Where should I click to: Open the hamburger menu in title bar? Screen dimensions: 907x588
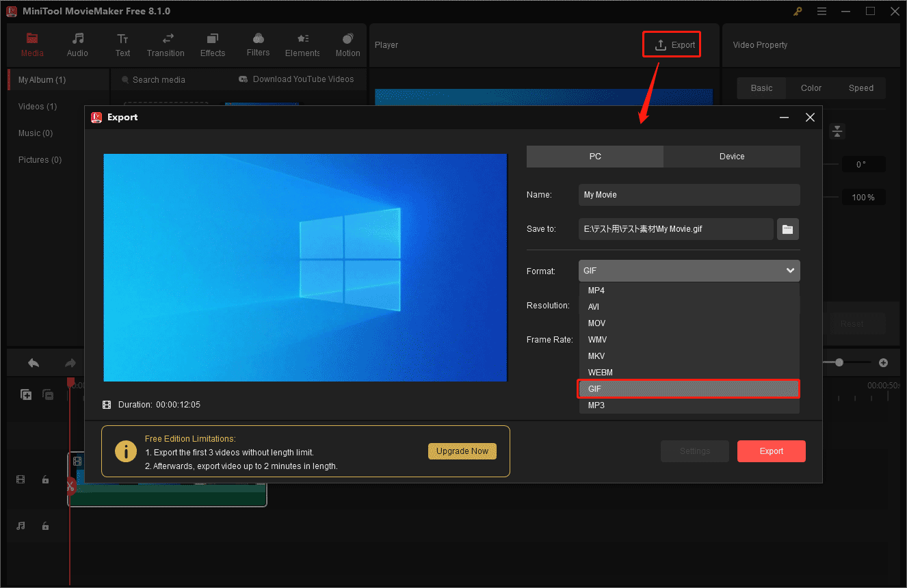[821, 11]
